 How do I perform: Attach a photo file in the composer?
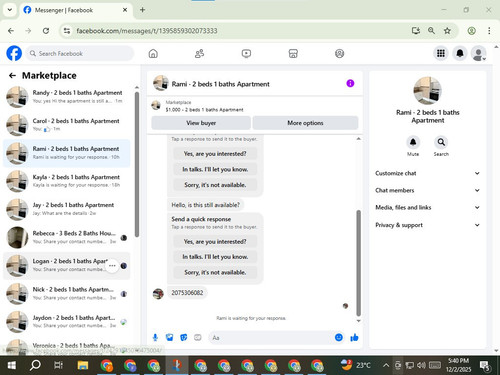[x=169, y=338]
